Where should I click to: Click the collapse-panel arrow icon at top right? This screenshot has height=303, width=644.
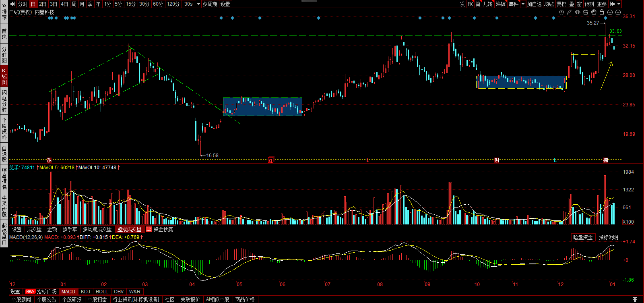click(612, 4)
